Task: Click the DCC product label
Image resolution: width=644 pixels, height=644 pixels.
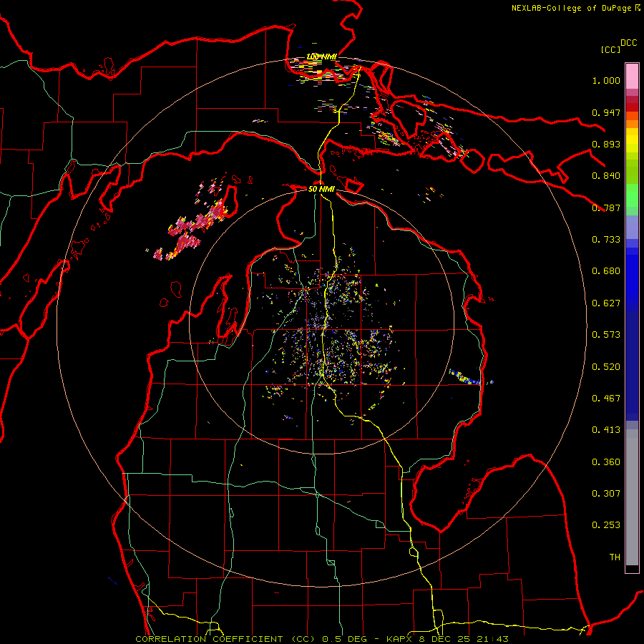Action: (628, 43)
